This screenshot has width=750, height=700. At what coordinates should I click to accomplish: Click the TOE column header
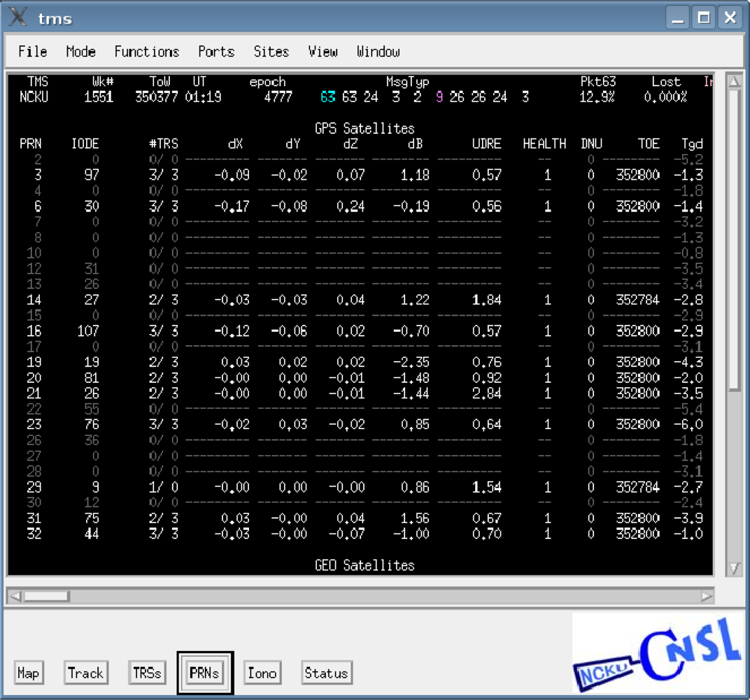pyautogui.click(x=649, y=143)
